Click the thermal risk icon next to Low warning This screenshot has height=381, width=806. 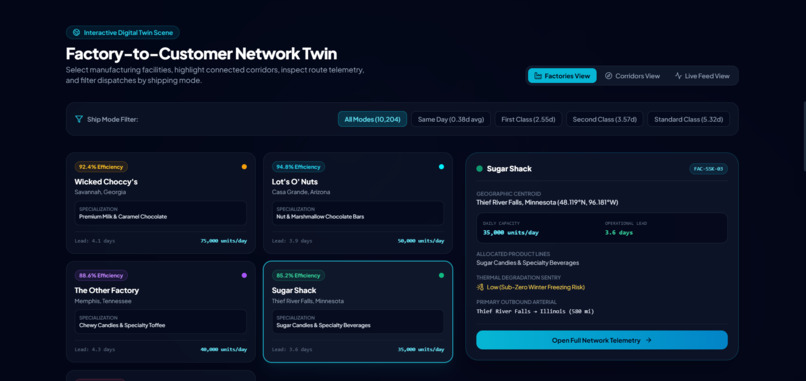point(480,287)
